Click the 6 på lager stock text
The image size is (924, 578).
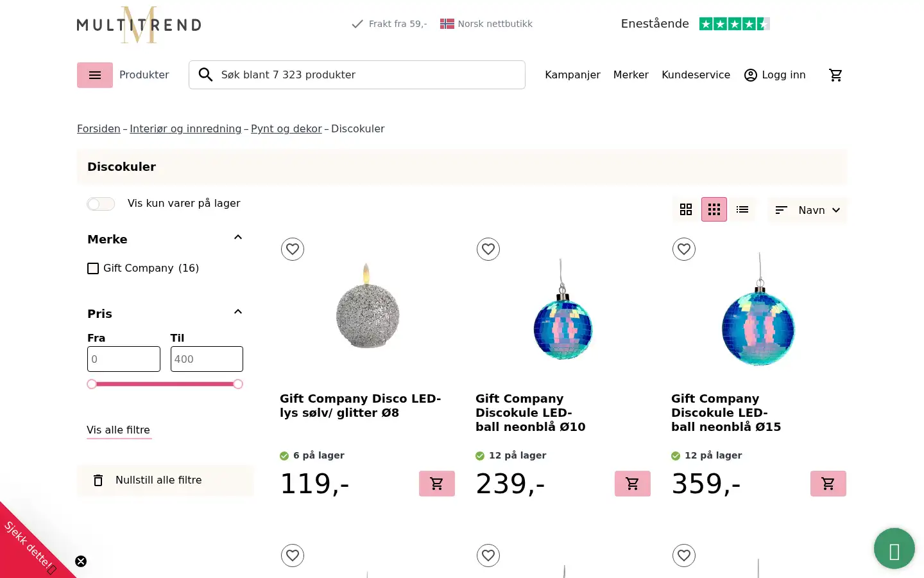tap(319, 455)
